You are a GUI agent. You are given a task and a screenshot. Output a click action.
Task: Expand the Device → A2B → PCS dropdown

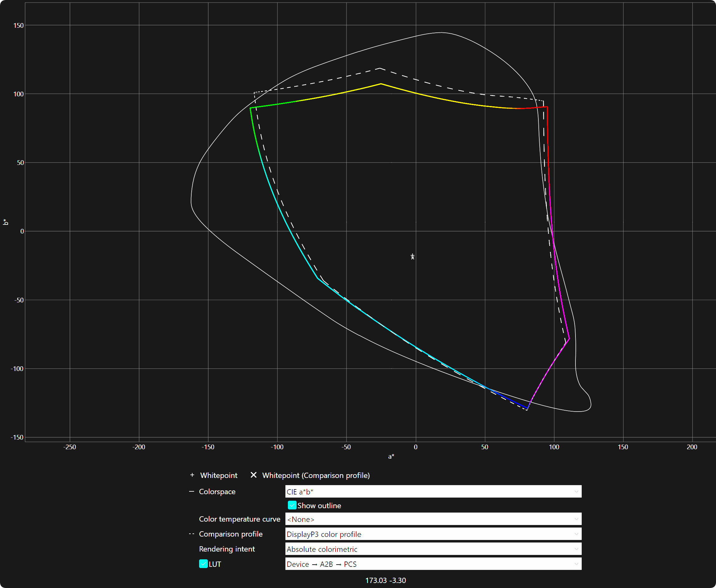[433, 564]
